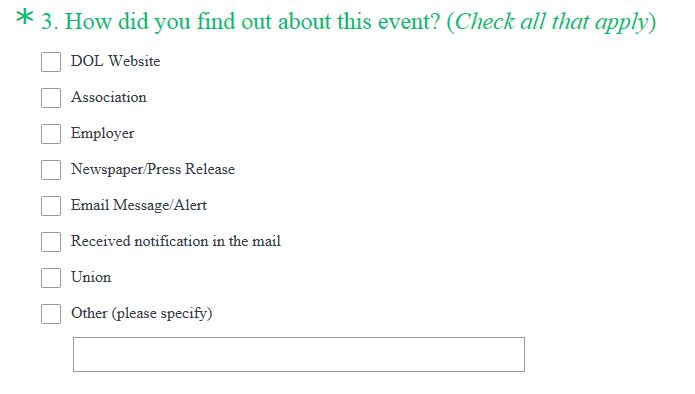Check the Other (please specify) checkbox
The width and height of the screenshot is (695, 394).
(51, 314)
